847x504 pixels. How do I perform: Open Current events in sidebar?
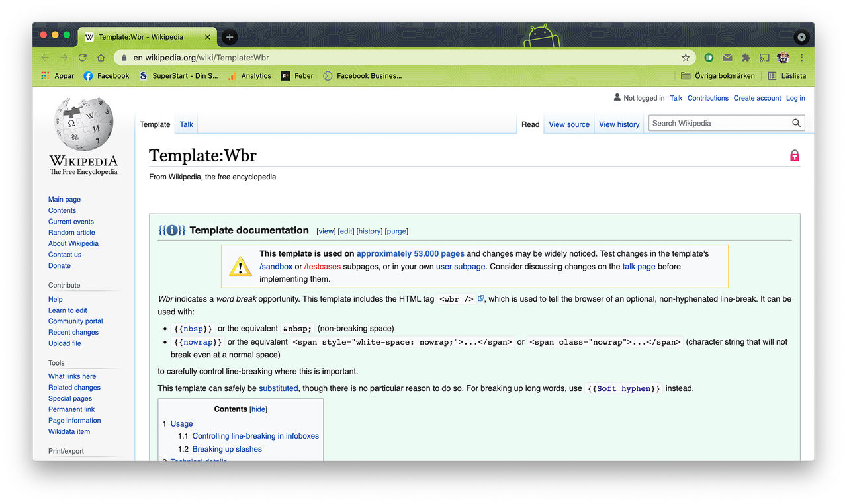71,222
